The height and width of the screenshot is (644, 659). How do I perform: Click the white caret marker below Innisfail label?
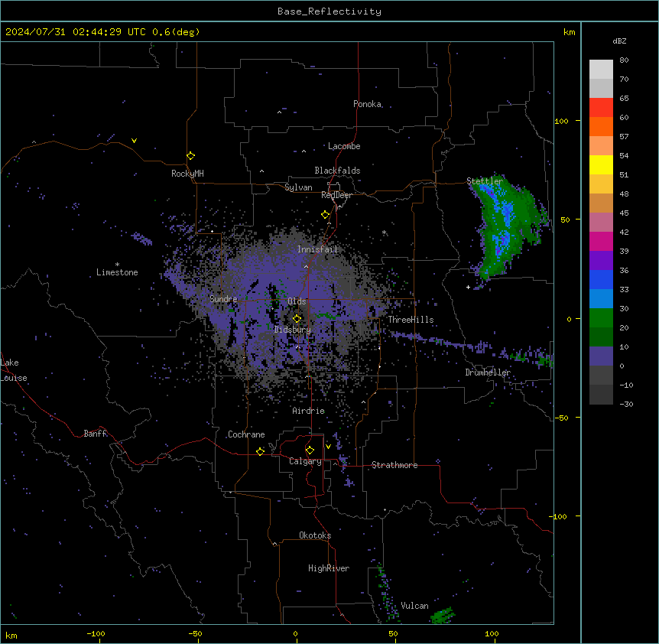coord(306,266)
